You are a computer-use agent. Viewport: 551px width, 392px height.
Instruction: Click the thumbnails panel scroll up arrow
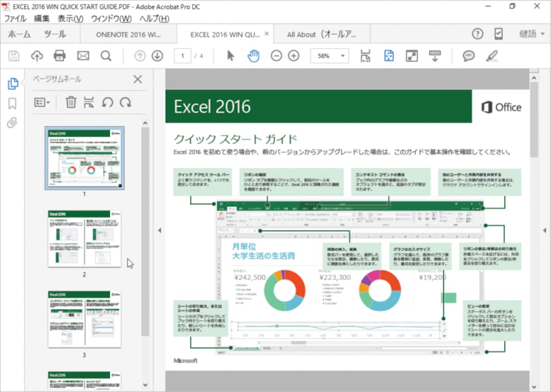(145, 123)
